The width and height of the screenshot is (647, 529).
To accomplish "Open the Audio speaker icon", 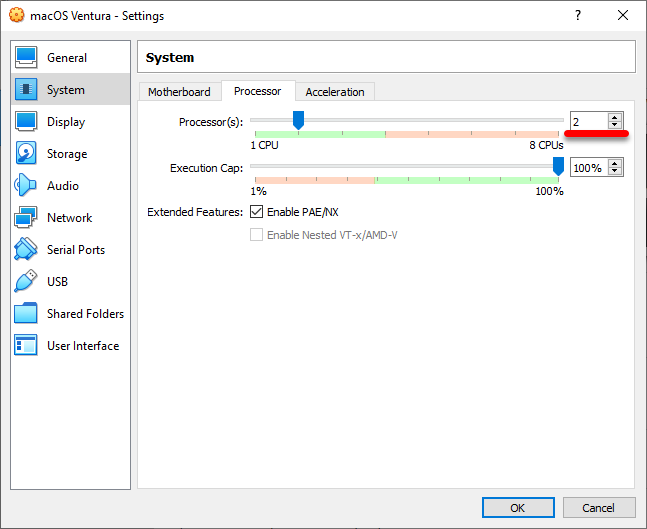I will tap(25, 185).
